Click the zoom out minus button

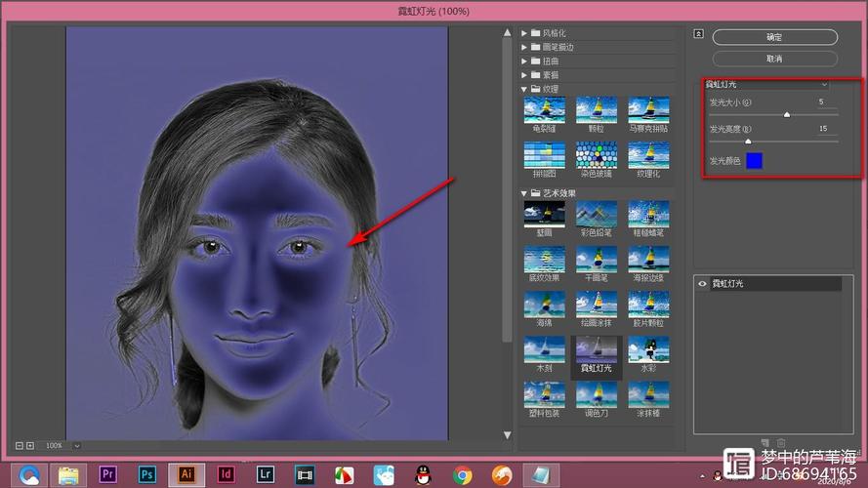click(20, 445)
